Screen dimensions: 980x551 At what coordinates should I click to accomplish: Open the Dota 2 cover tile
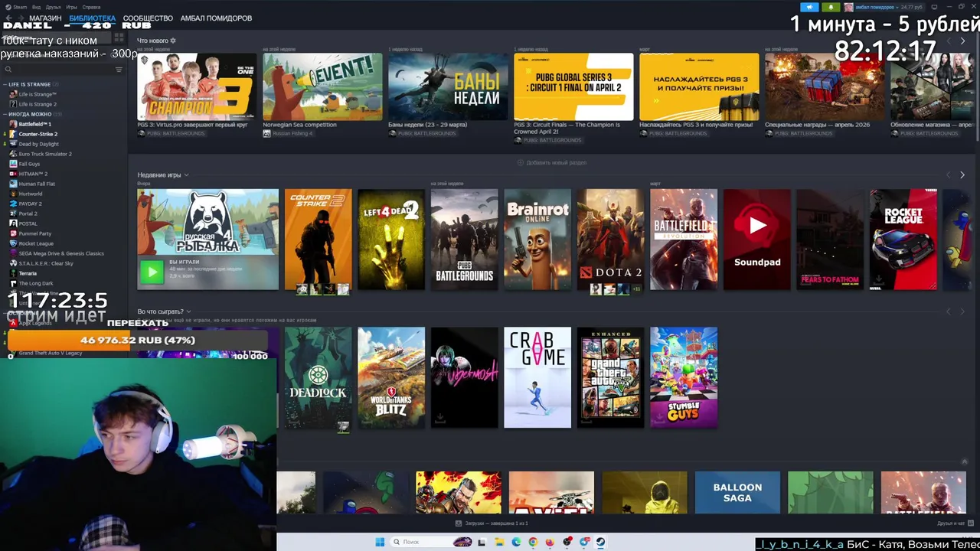tap(610, 240)
